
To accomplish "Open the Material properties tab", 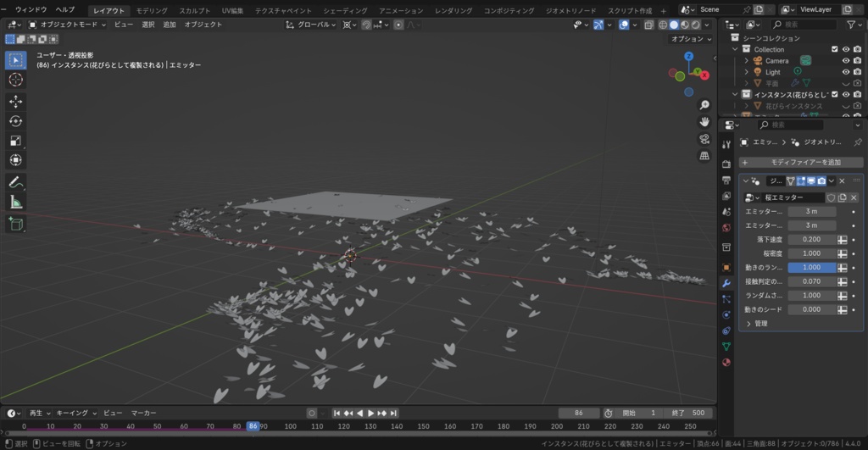I will click(726, 363).
